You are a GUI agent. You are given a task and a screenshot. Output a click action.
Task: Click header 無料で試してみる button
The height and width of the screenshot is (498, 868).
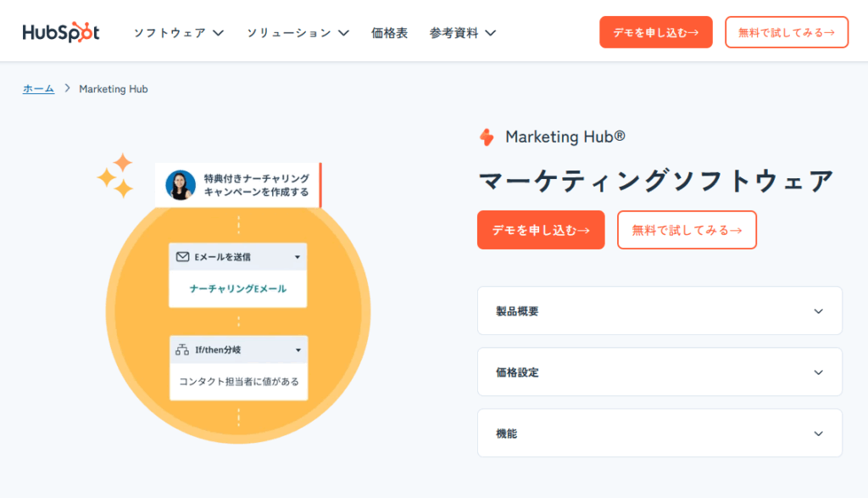point(787,32)
